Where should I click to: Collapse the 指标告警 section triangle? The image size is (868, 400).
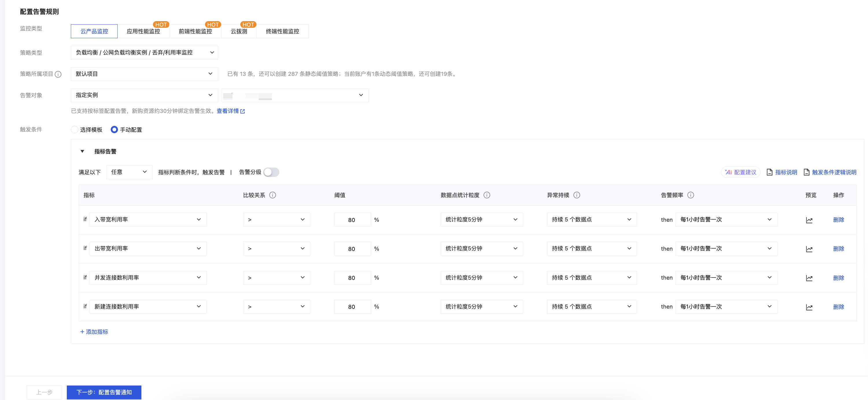click(82, 151)
